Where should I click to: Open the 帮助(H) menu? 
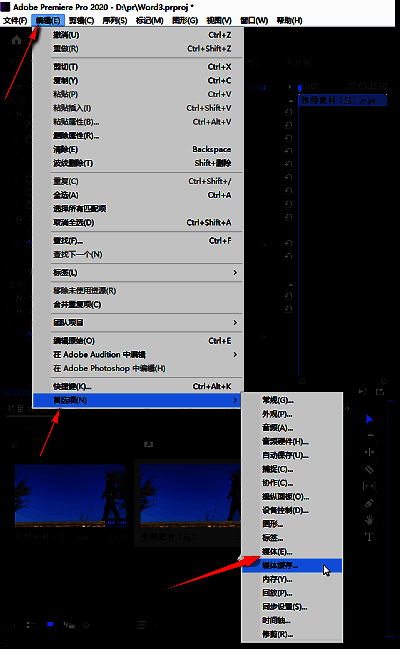coord(289,20)
